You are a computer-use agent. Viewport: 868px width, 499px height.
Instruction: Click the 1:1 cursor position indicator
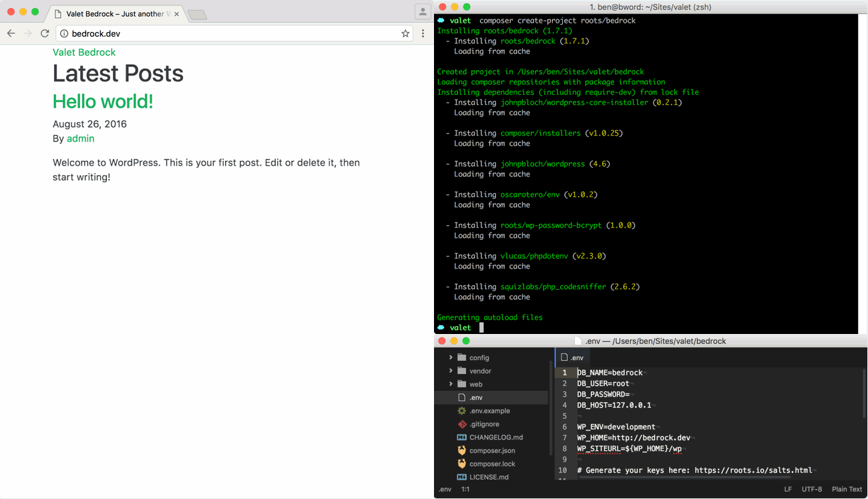pyautogui.click(x=465, y=490)
